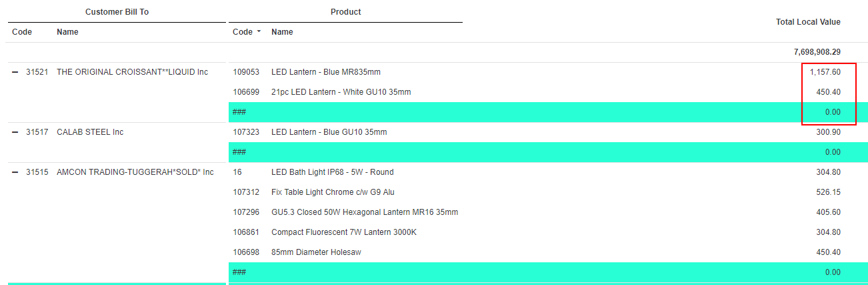Image resolution: width=868 pixels, height=285 pixels.
Task: Collapse the CALAB STEEL Inc group
Action: [x=15, y=132]
